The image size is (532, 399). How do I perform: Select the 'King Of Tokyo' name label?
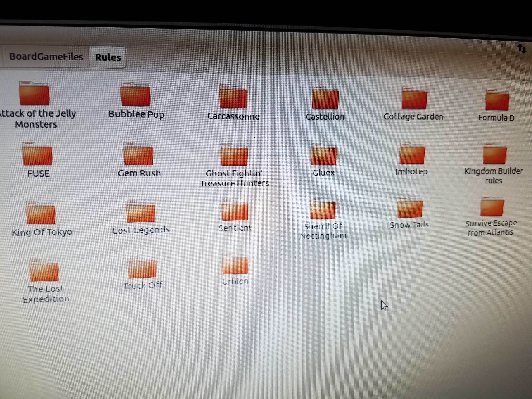(x=42, y=232)
